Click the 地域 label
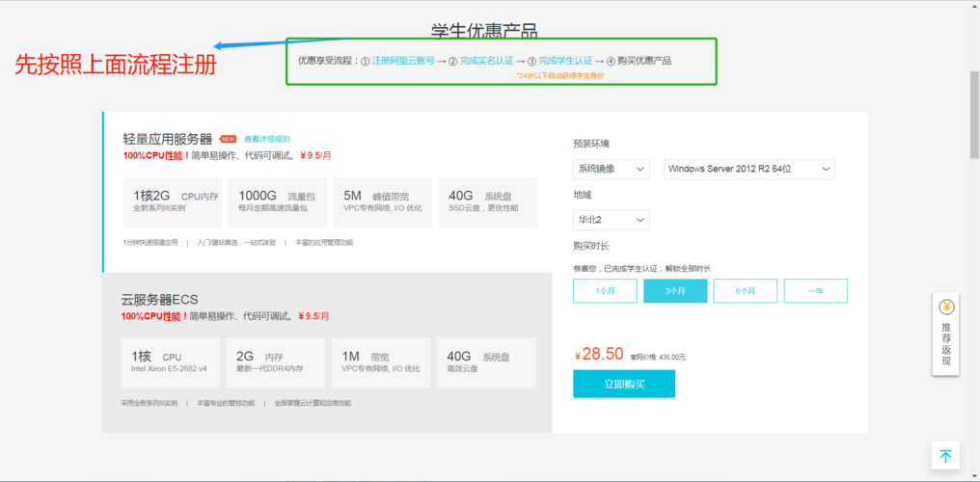 pyautogui.click(x=582, y=196)
